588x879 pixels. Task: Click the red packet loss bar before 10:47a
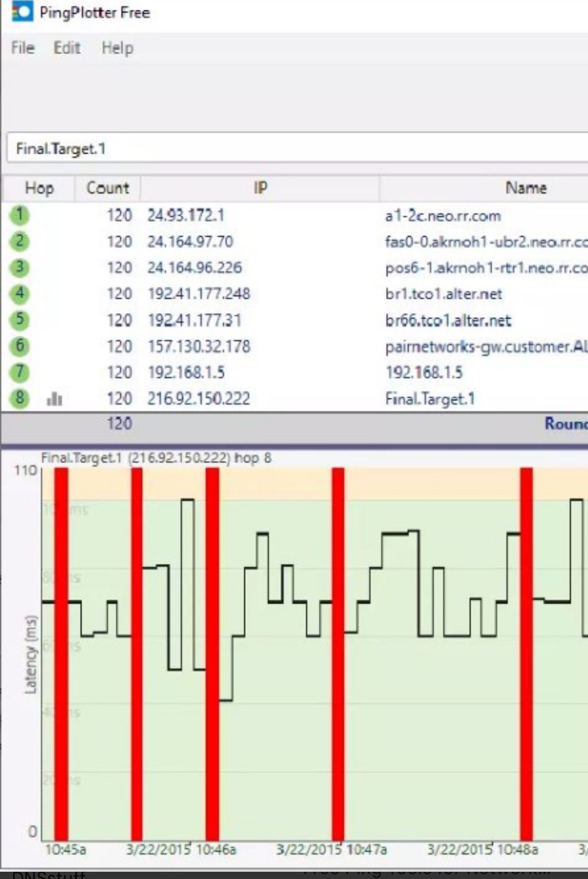(338, 654)
